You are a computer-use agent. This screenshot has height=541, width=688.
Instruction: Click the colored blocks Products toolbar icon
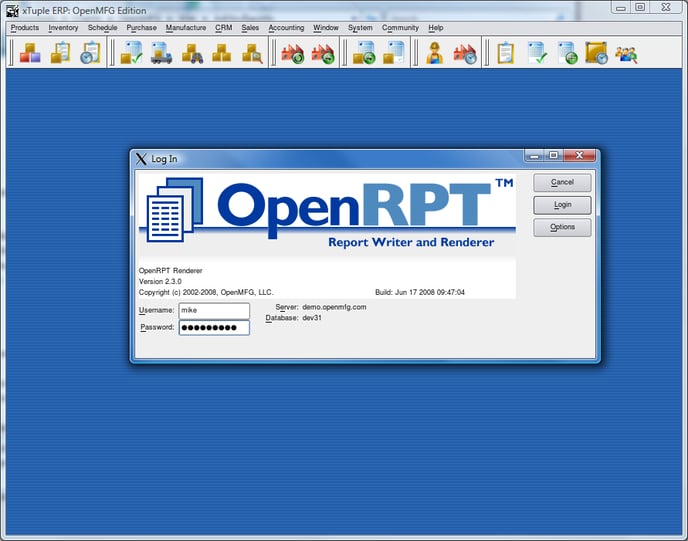(x=30, y=53)
